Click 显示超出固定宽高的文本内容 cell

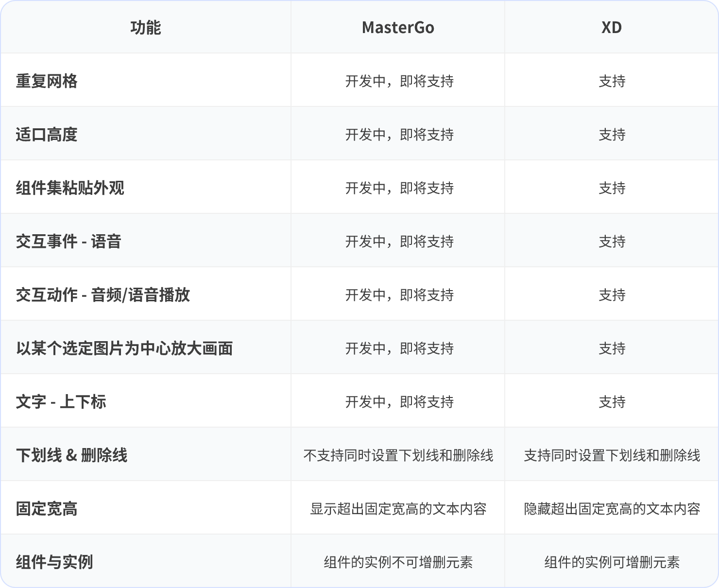(x=398, y=508)
